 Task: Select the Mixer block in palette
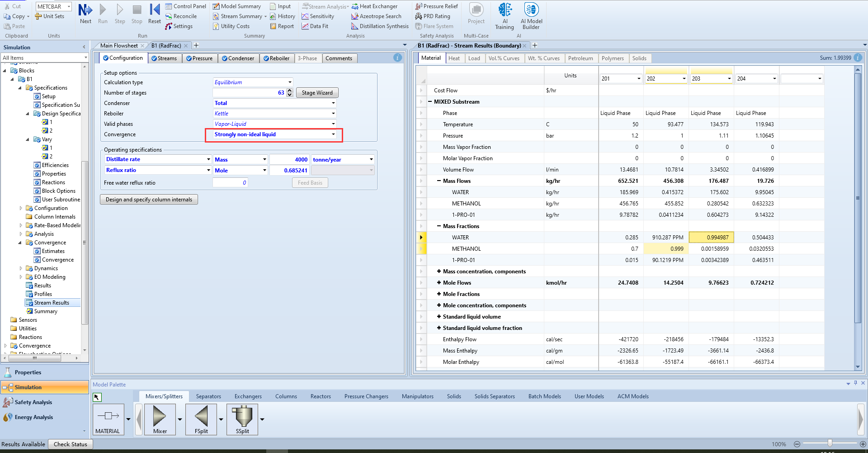tap(160, 420)
